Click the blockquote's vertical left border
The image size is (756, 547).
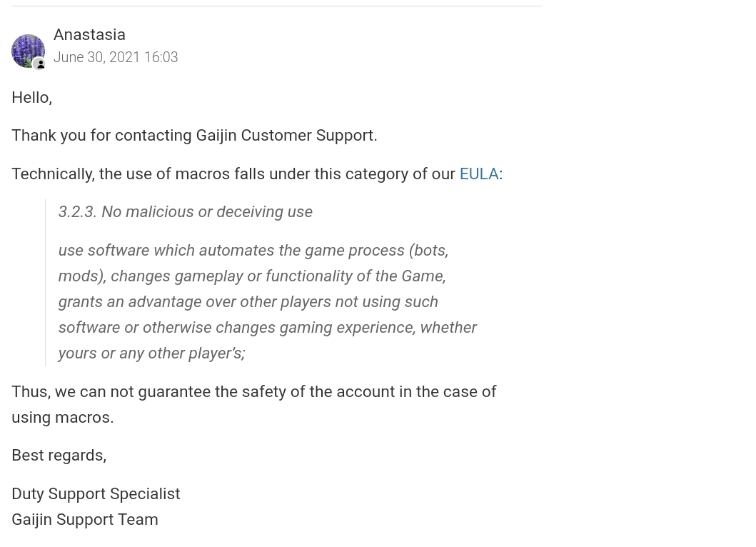(x=45, y=283)
